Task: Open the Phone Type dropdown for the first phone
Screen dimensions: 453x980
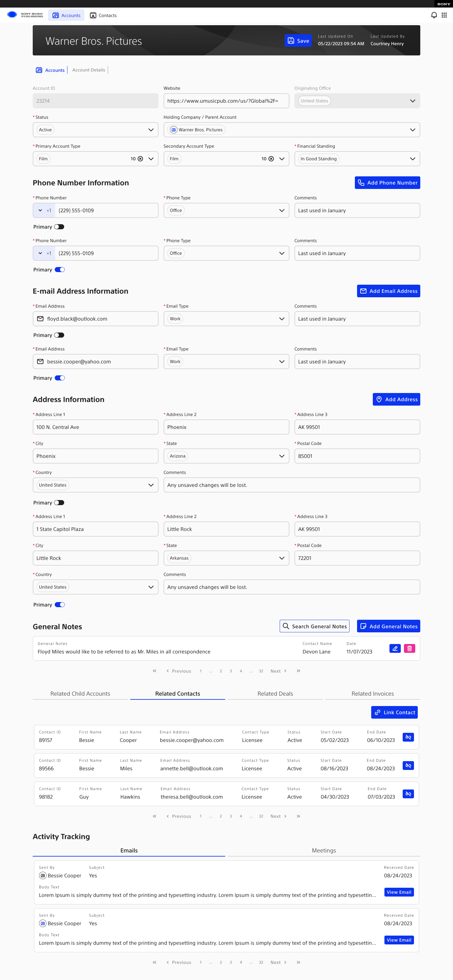Action: pos(226,210)
